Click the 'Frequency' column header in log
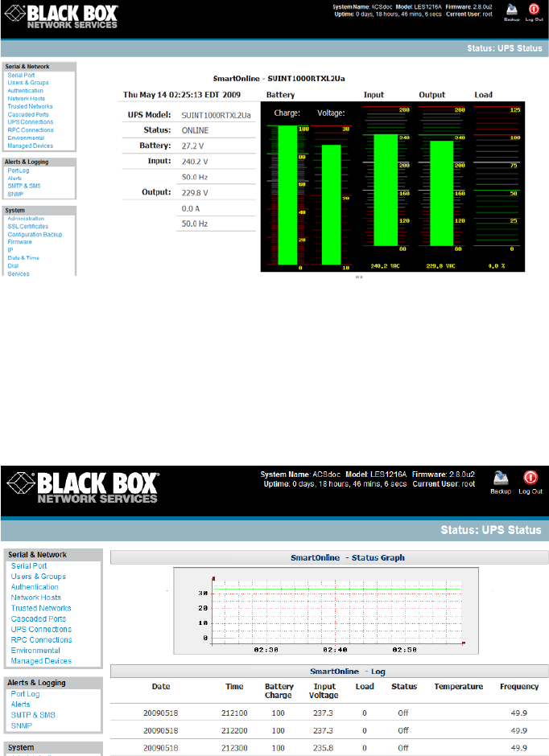 [x=519, y=687]
